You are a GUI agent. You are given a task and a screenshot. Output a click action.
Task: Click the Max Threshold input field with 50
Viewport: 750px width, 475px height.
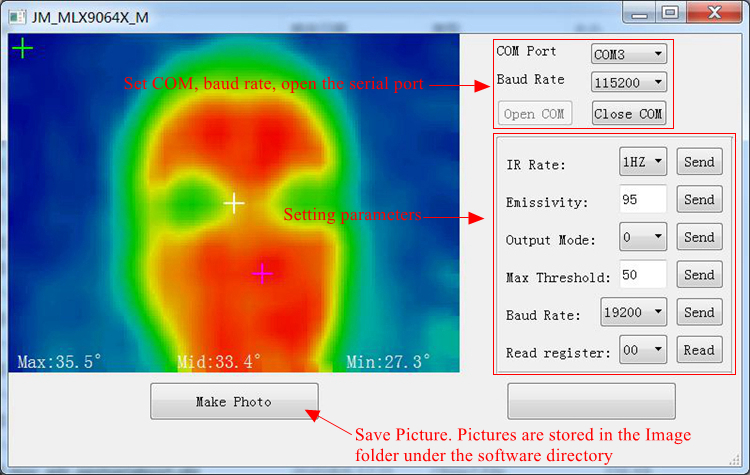point(643,275)
